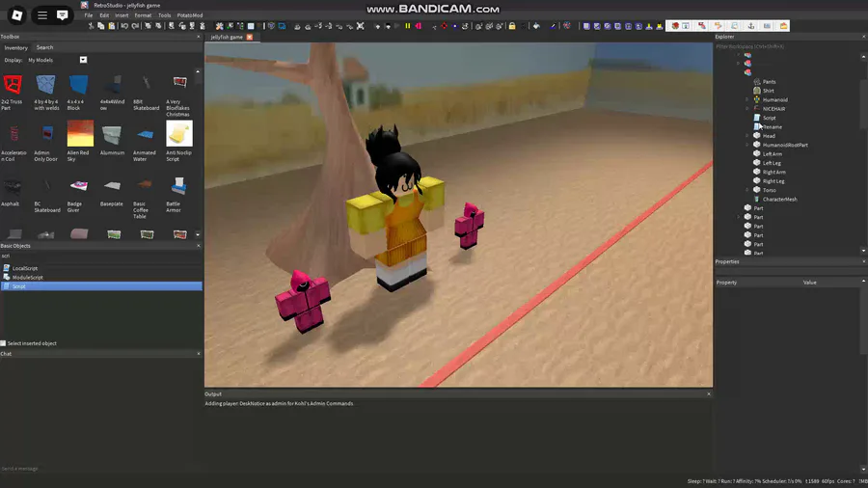Screen dimensions: 868x488
Task: Click the orange folder icon ending the white toolbar
Action: tap(783, 26)
